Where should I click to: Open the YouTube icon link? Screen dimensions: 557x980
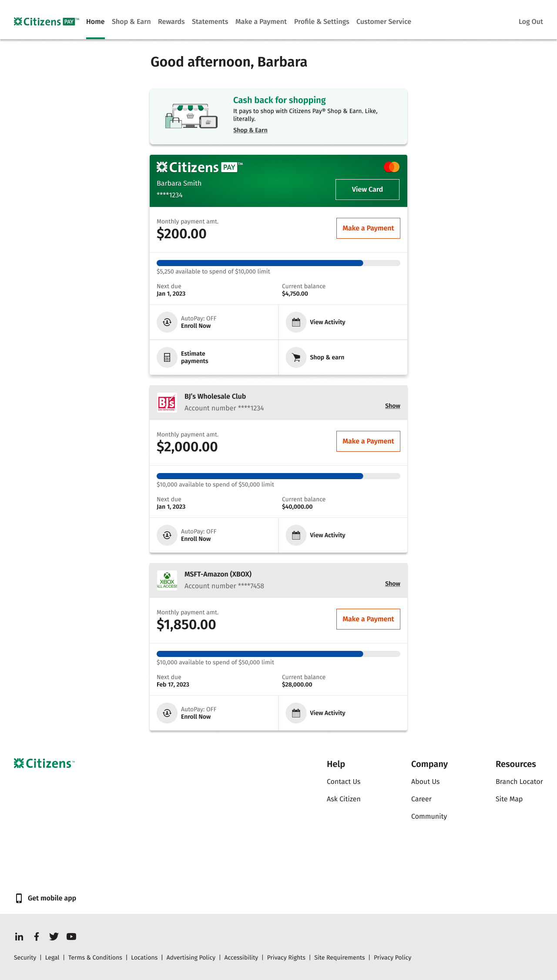(71, 937)
